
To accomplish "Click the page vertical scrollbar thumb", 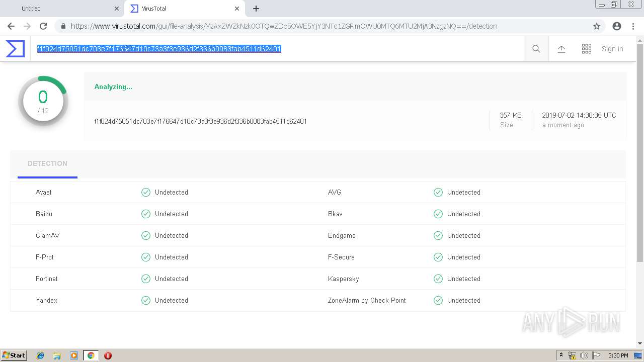I will [x=640, y=152].
